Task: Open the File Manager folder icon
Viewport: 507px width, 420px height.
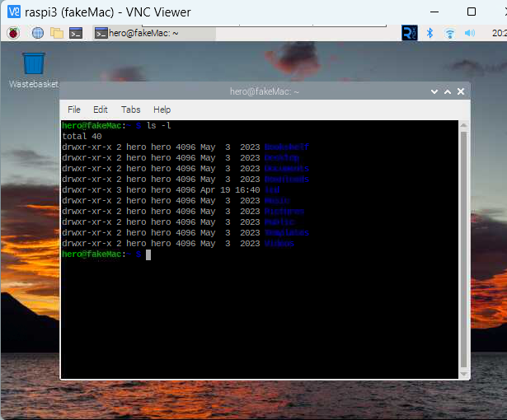Action: pos(56,33)
